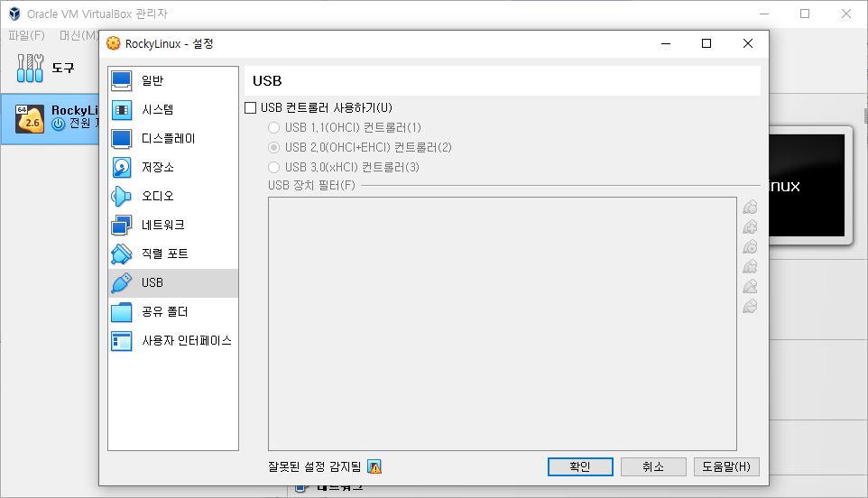Image resolution: width=868 pixels, height=498 pixels.
Task: Open the 일반 (General) settings icon
Action: coord(121,81)
